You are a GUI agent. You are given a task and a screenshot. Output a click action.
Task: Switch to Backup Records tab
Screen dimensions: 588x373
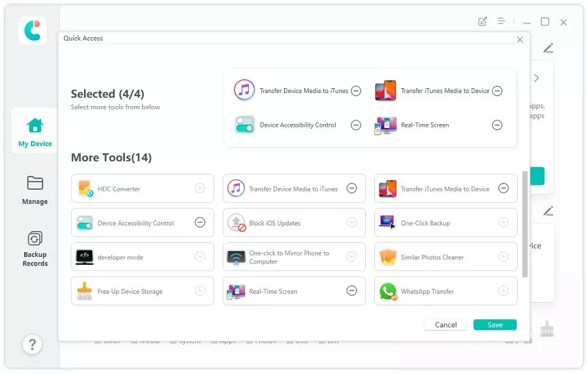[x=34, y=248]
